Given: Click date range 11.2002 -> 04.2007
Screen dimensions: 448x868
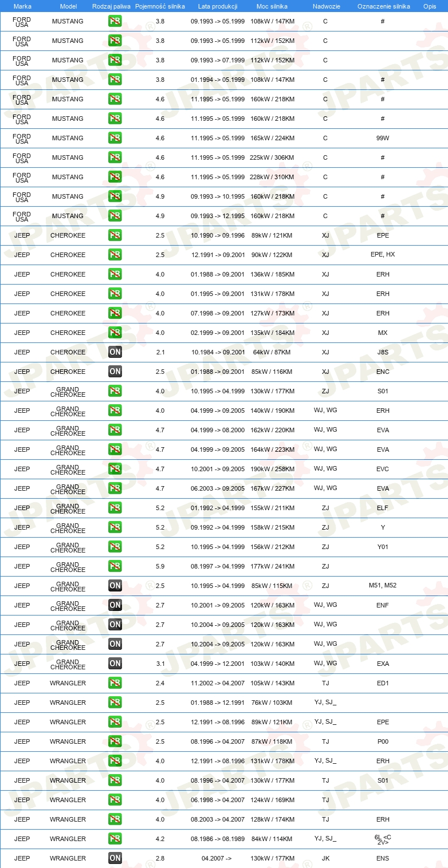Looking at the screenshot, I should click(x=218, y=683).
